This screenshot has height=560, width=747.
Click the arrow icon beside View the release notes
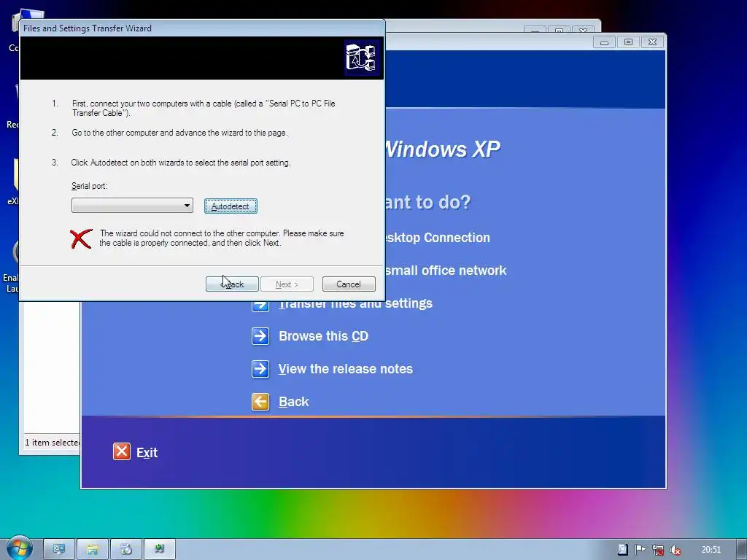point(260,369)
